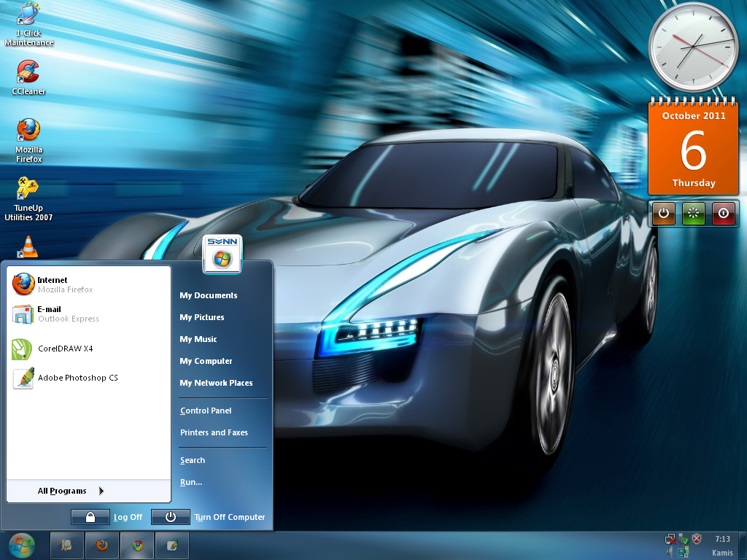Click the disconnected network tray icon
The image size is (747, 560).
670,539
